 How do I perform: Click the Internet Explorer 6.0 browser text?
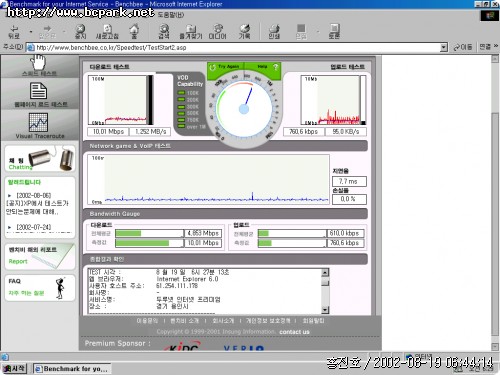[x=187, y=279]
